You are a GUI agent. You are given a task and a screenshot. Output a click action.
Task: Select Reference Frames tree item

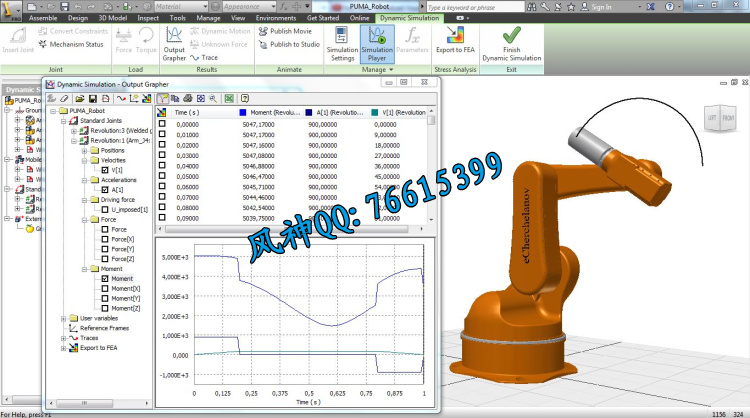point(104,328)
